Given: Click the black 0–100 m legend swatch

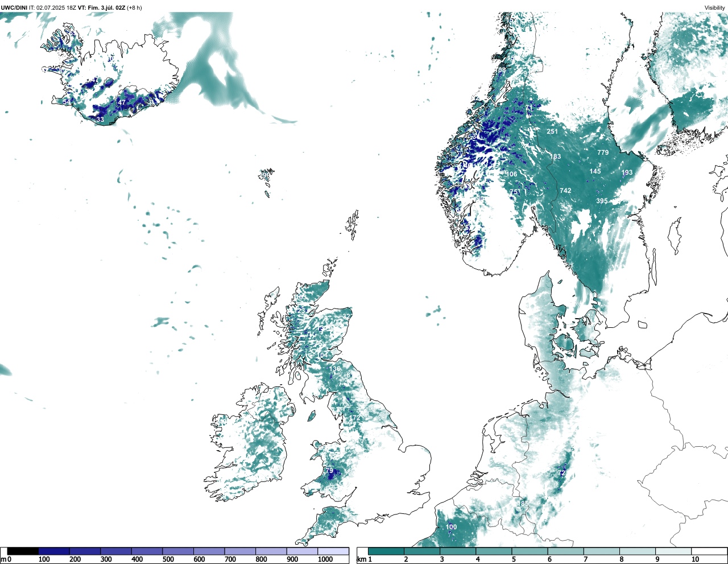Looking at the screenshot, I should (x=23, y=551).
